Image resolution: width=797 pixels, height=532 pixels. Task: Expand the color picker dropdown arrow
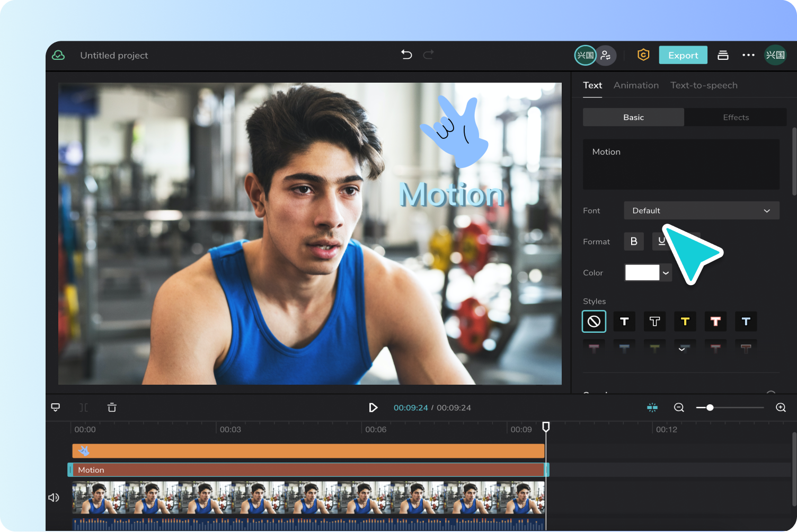tap(666, 273)
